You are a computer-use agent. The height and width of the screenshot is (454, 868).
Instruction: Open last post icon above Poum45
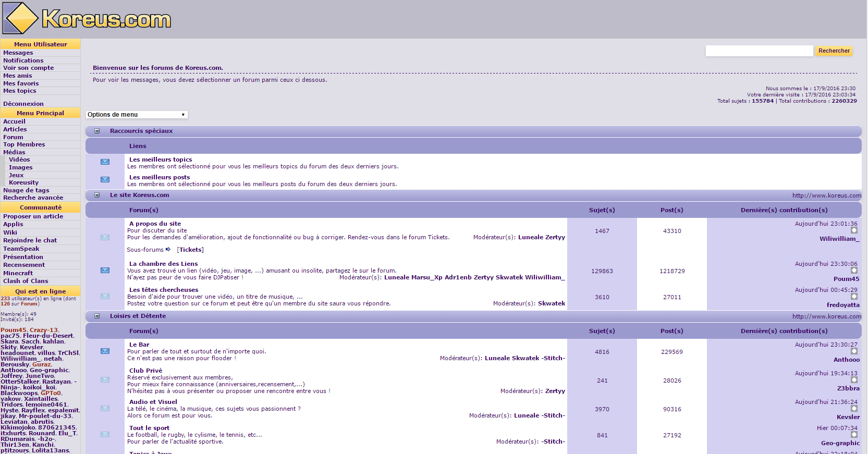coord(854,271)
